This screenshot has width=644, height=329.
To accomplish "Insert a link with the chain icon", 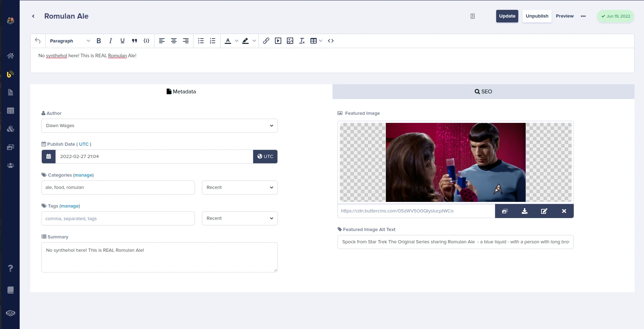I will tap(266, 41).
